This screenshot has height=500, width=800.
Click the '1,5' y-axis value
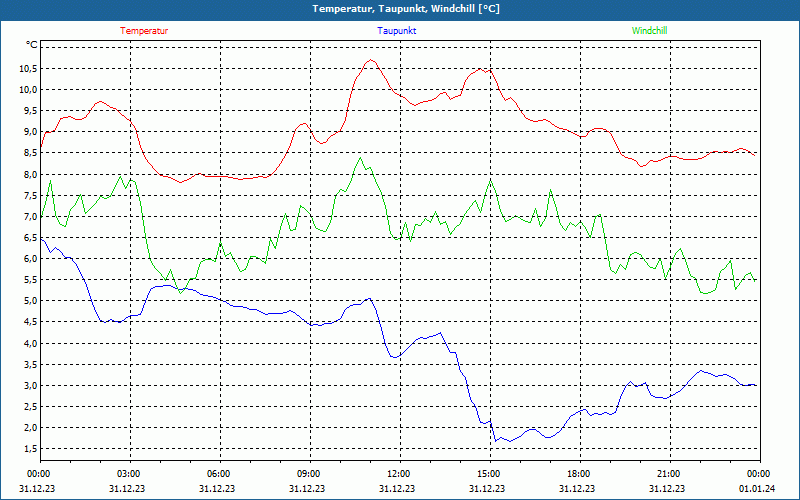pos(31,449)
